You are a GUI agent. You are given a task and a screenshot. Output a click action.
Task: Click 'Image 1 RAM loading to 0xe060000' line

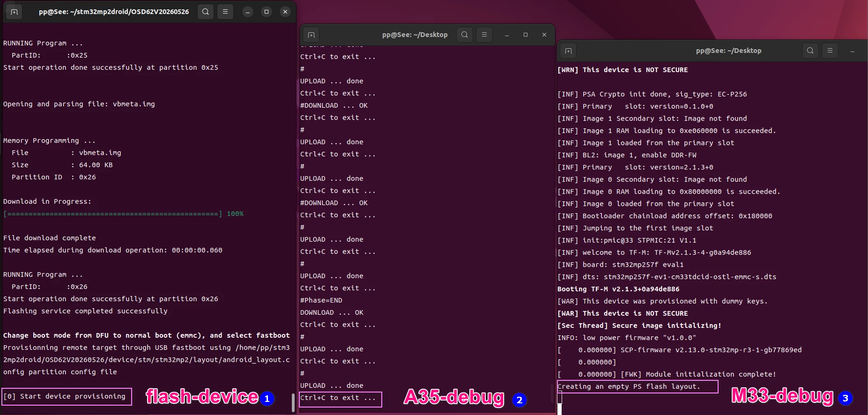[x=667, y=131]
